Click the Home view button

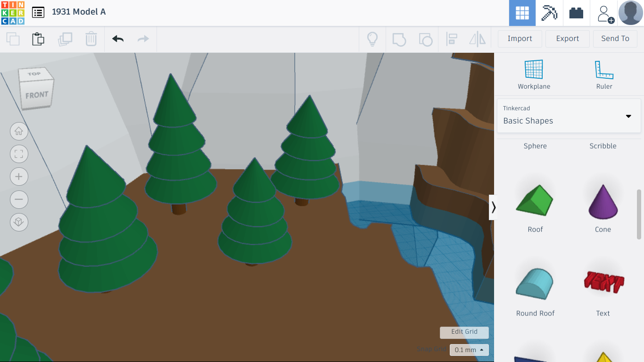19,132
